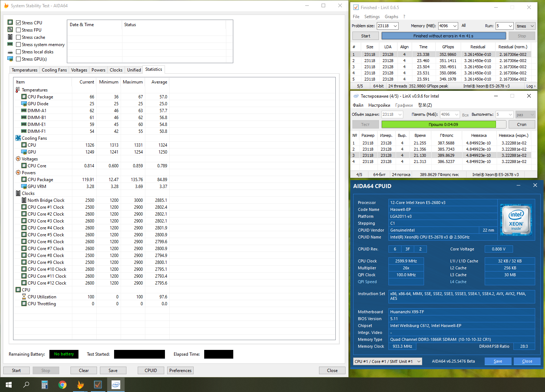Click the GPU VRM row icon
Screen dimensions: 545x392
pos(24,186)
